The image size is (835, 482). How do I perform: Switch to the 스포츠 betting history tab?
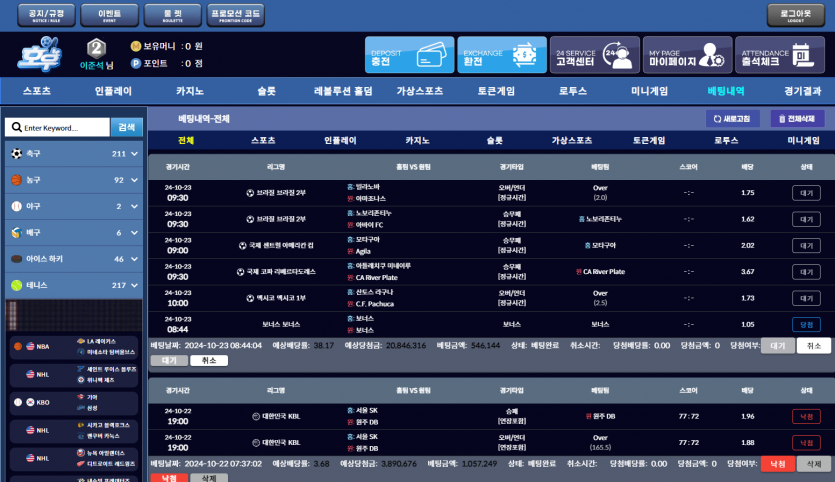coord(263,141)
